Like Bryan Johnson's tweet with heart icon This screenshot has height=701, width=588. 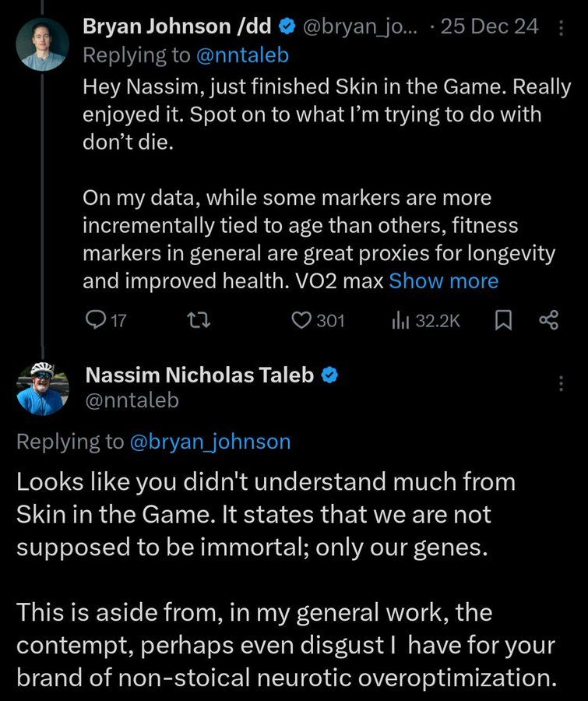click(318, 321)
